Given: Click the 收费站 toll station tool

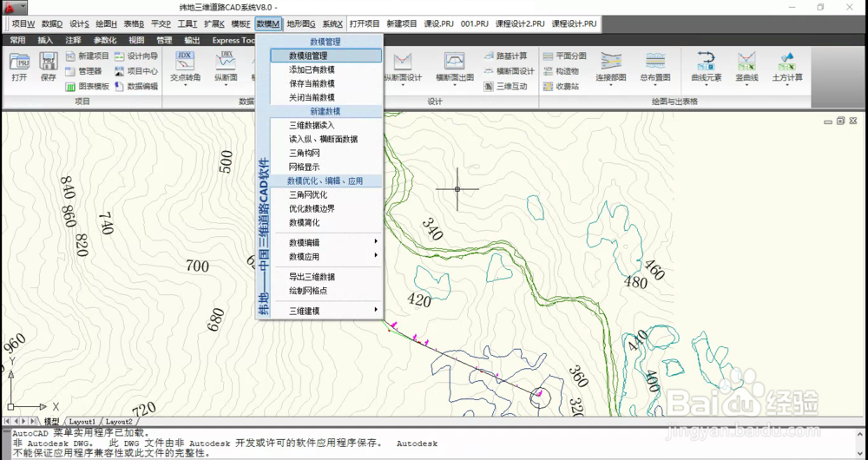Looking at the screenshot, I should pos(560,86).
